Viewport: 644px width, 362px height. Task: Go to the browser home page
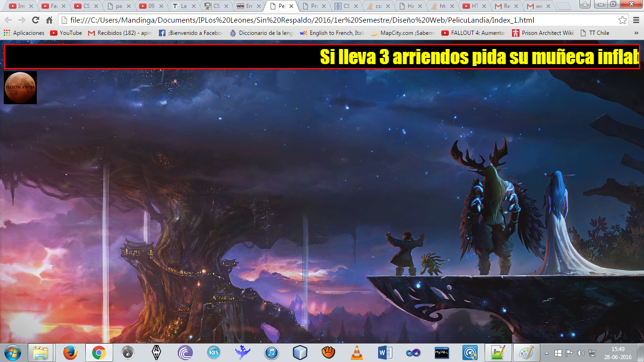coord(49,20)
